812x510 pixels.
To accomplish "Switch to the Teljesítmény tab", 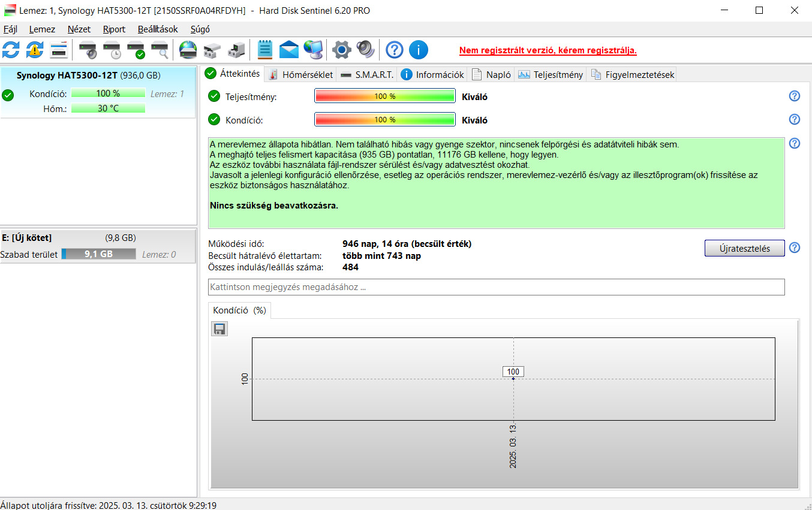I will [551, 74].
